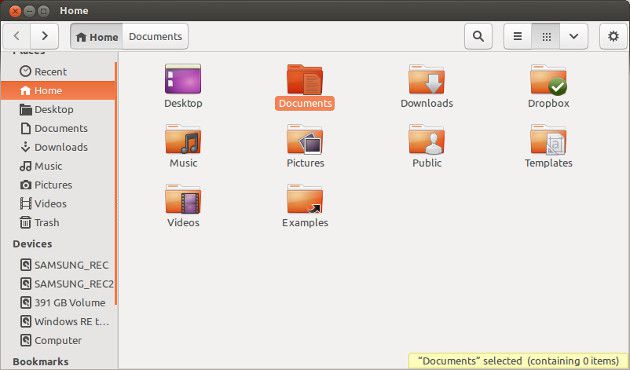Click the "Documents" selected status text

tap(518, 361)
